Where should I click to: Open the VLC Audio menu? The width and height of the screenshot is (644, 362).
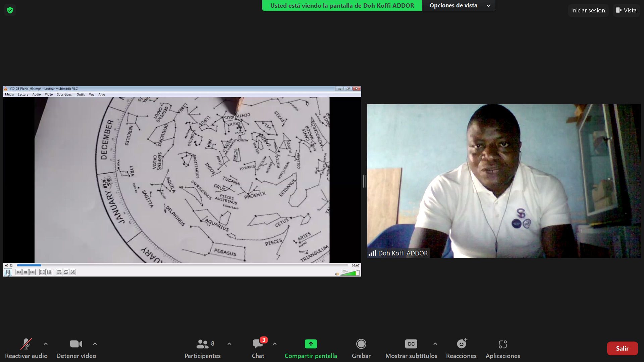(37, 95)
